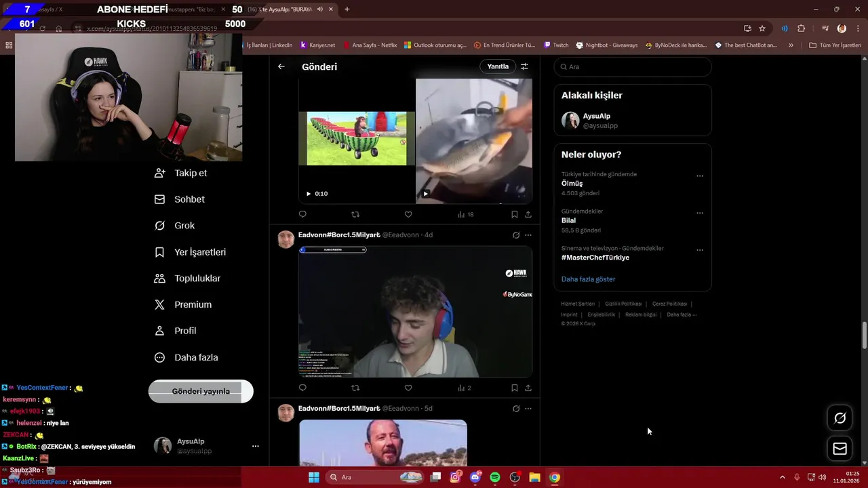
Task: Open Sohbet in the sidebar
Action: point(180,199)
